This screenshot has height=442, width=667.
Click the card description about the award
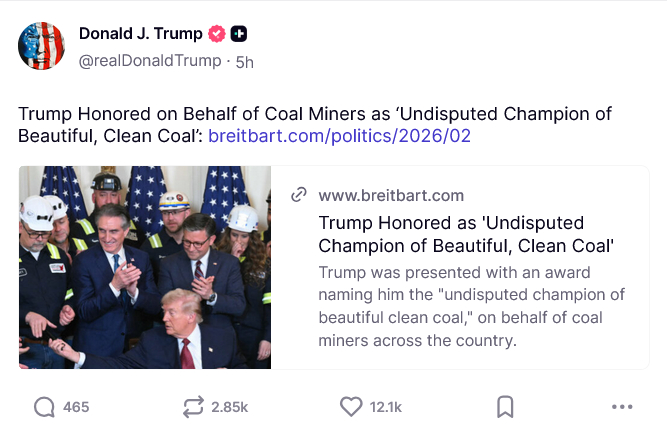point(471,306)
